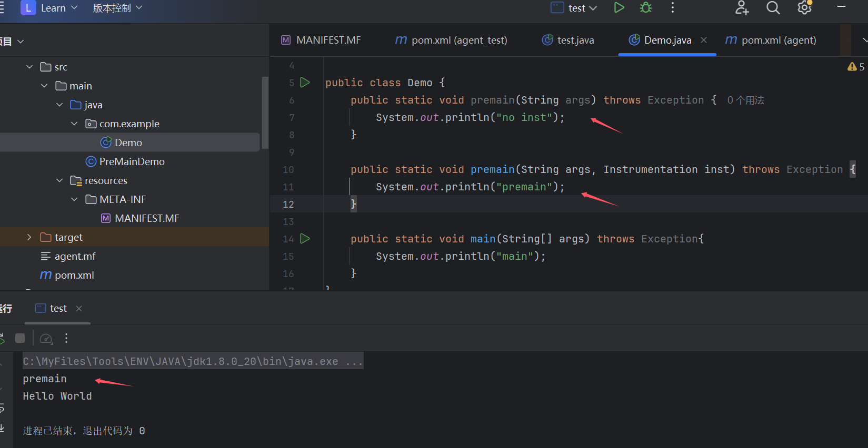Show the hidden editor tabs list chevron
Image resolution: width=868 pixels, height=448 pixels.
864,40
